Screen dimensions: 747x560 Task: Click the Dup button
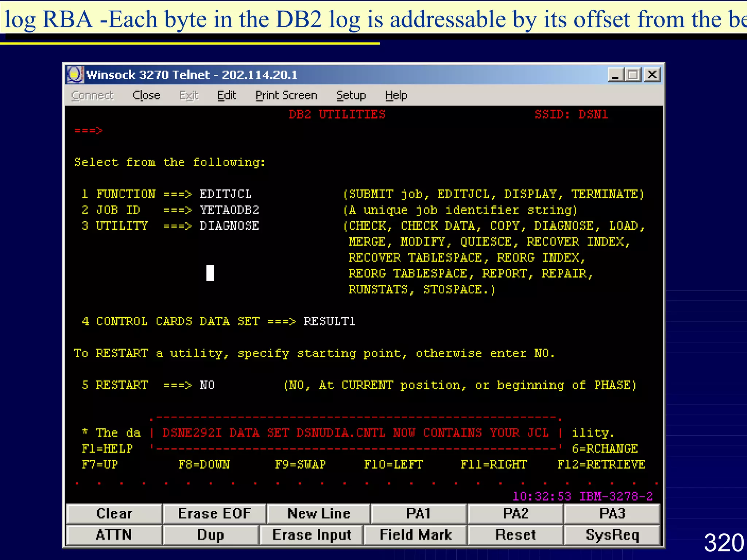tap(211, 535)
